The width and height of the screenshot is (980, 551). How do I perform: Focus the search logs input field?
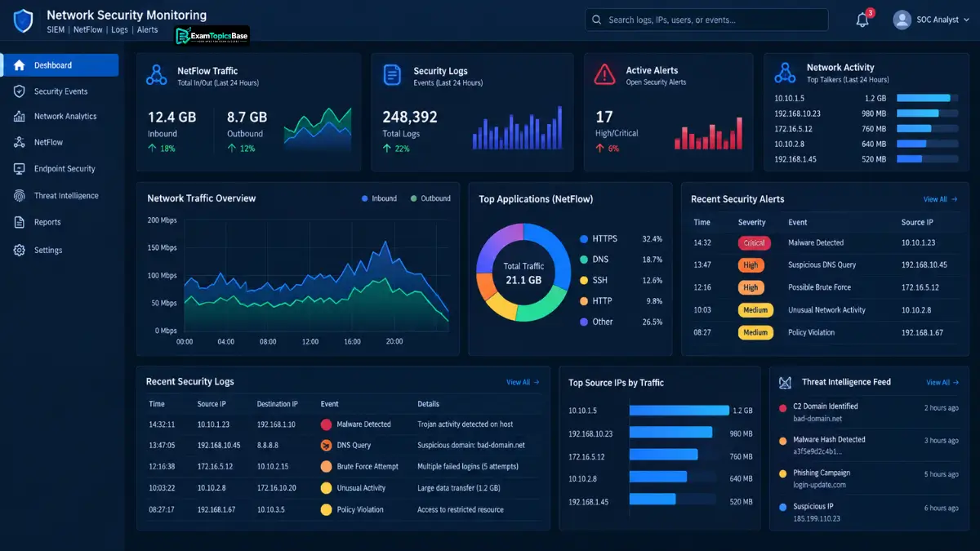coord(707,20)
